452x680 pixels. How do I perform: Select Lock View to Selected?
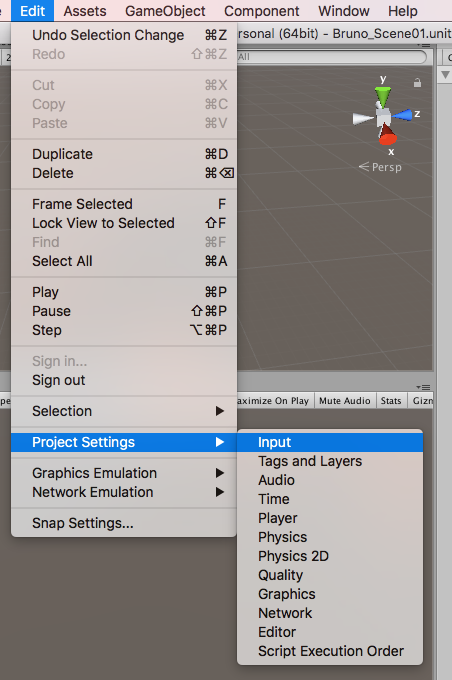click(x=124, y=223)
